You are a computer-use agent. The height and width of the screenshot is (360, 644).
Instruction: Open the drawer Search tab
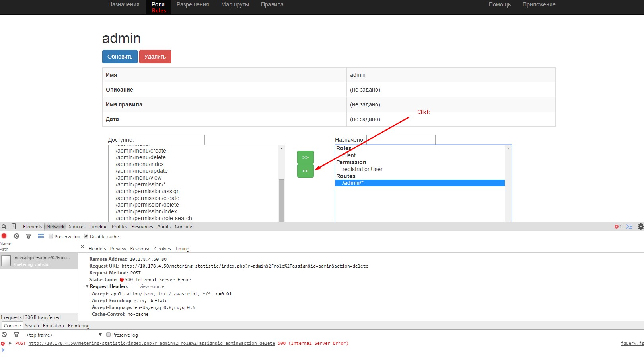32,326
